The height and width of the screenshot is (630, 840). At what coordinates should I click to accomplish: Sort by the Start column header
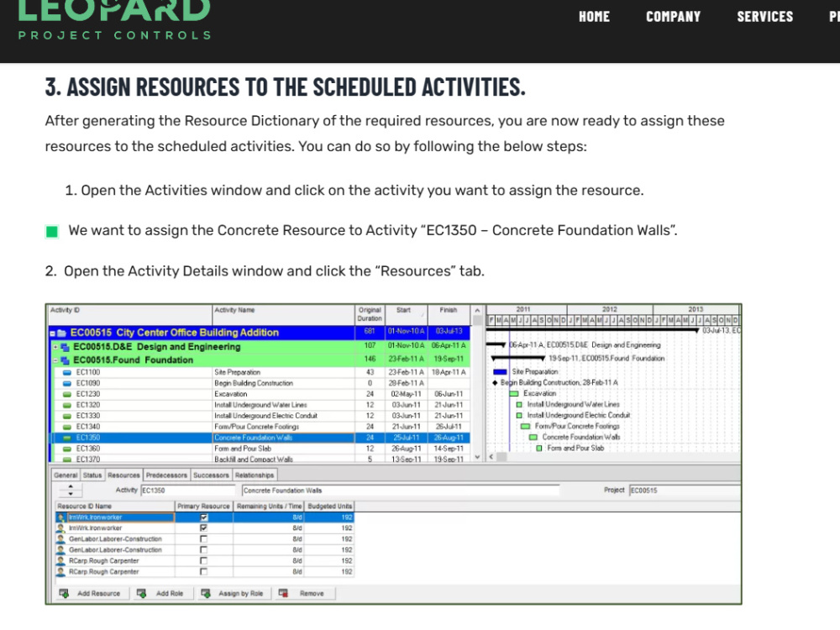coord(406,314)
